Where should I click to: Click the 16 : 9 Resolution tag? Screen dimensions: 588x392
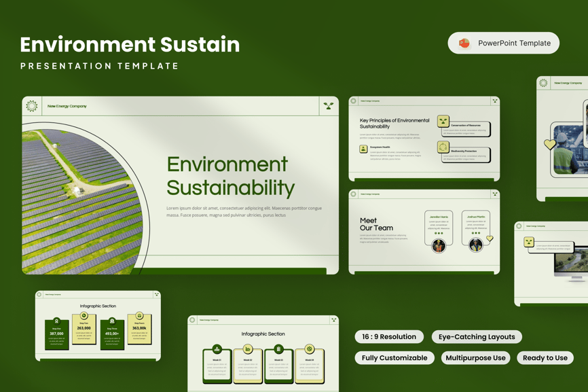pyautogui.click(x=389, y=337)
